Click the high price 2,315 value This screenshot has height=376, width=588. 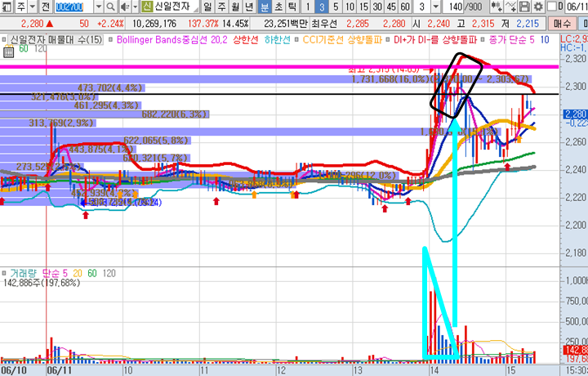pos(483,24)
